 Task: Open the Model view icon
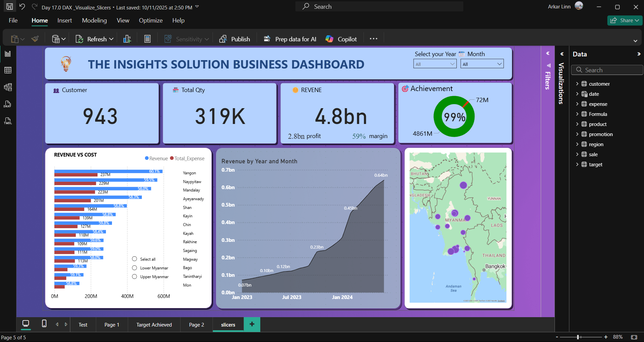point(8,87)
